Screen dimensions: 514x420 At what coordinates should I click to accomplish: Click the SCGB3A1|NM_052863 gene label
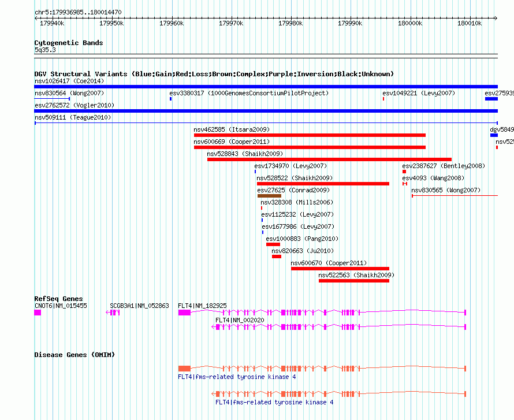click(x=139, y=306)
